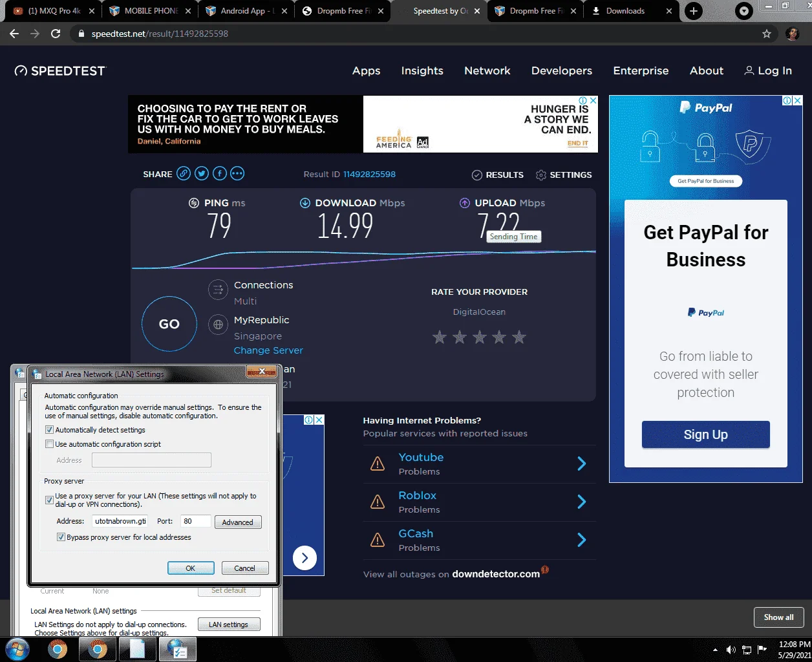Start test with GO button
Viewport: 812px width, 662px height.
[x=169, y=324]
